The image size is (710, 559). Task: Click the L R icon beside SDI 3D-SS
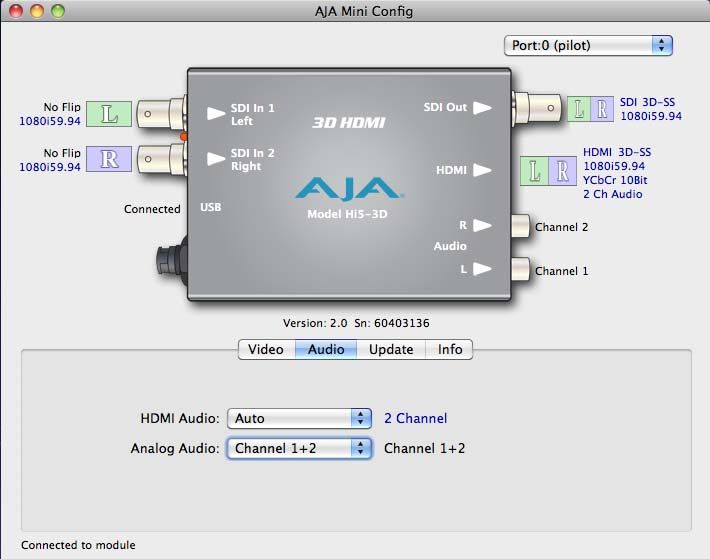(590, 109)
